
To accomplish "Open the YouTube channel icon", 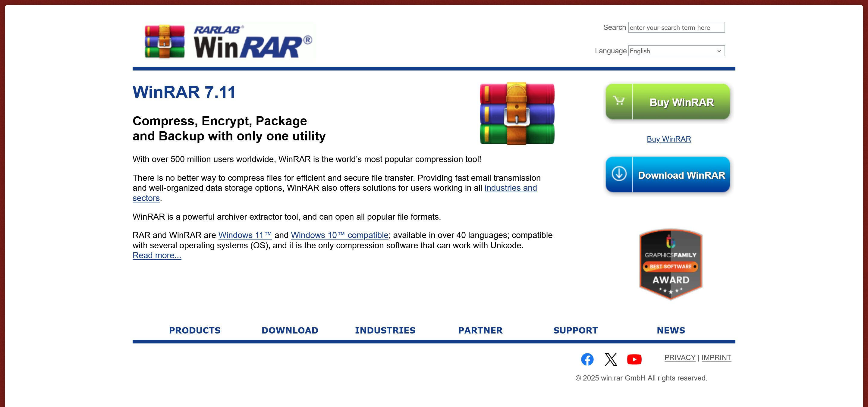I will 634,359.
